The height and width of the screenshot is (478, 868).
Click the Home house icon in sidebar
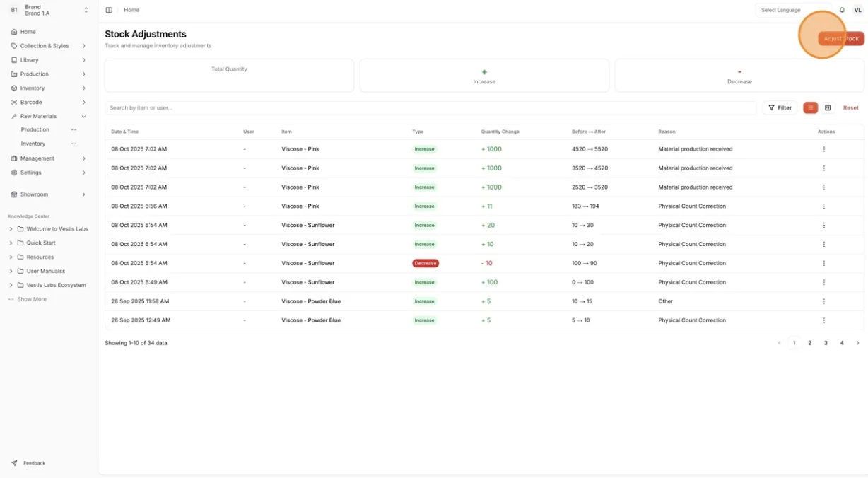click(14, 32)
